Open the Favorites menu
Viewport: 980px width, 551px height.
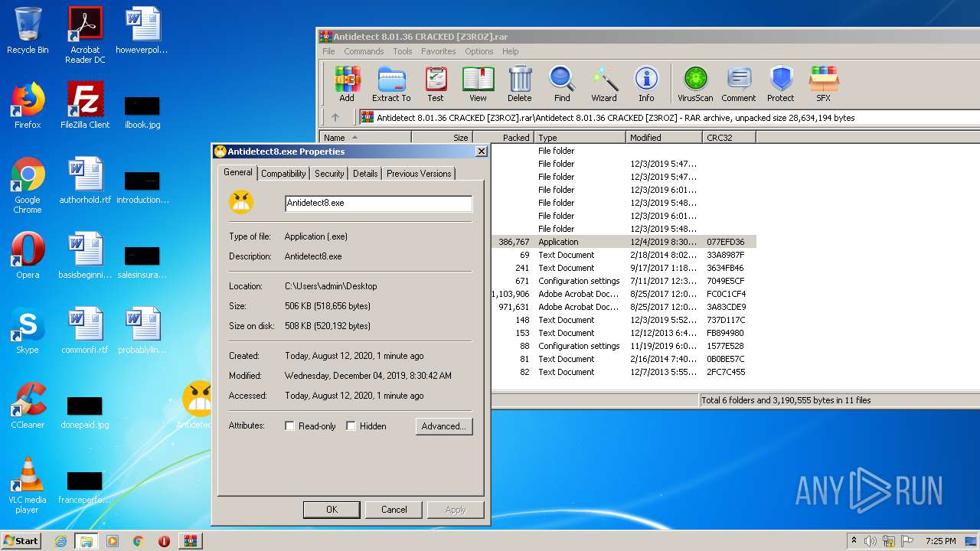439,51
